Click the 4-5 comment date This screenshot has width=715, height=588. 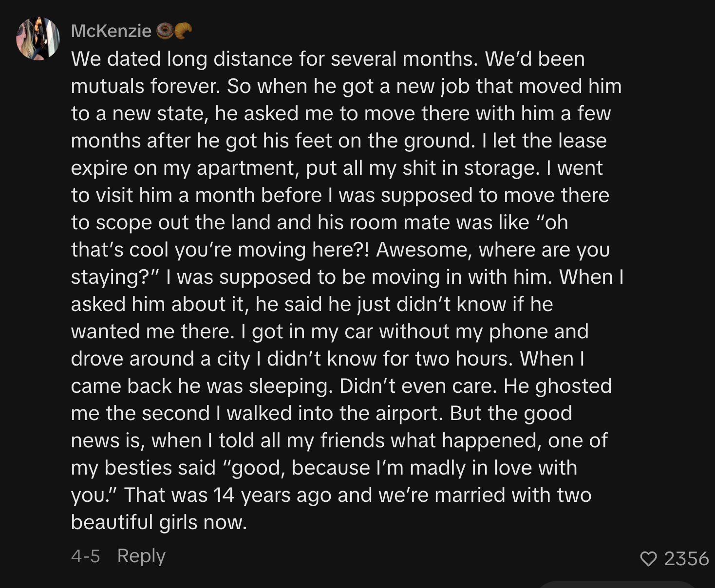point(85,555)
